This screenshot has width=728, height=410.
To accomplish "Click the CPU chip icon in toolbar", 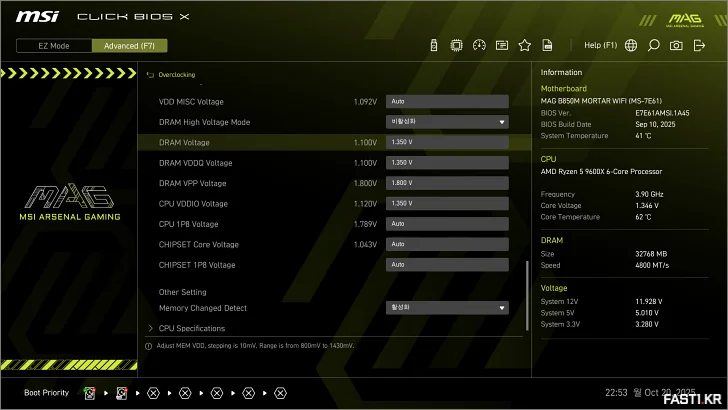I will pos(456,46).
